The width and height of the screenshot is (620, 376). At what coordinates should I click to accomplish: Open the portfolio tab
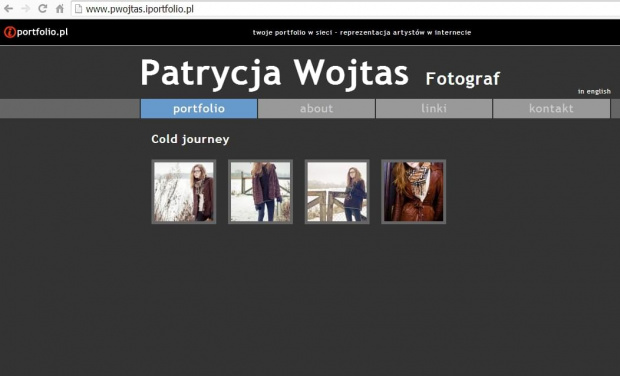(x=199, y=108)
